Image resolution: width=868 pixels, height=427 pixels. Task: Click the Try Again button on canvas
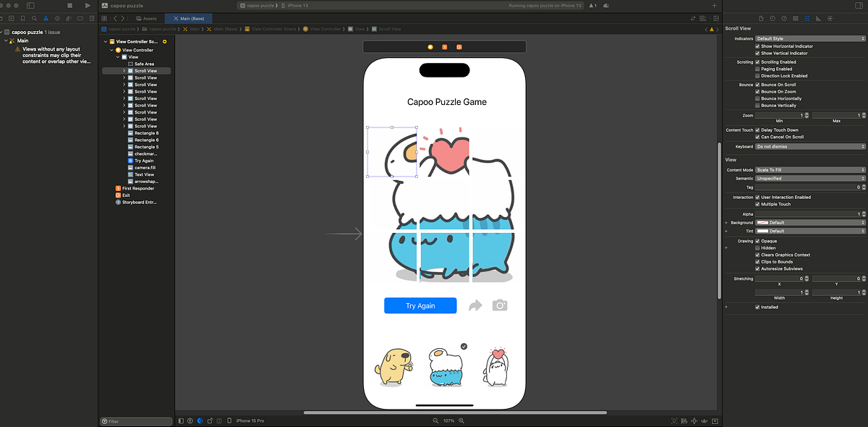tap(420, 305)
